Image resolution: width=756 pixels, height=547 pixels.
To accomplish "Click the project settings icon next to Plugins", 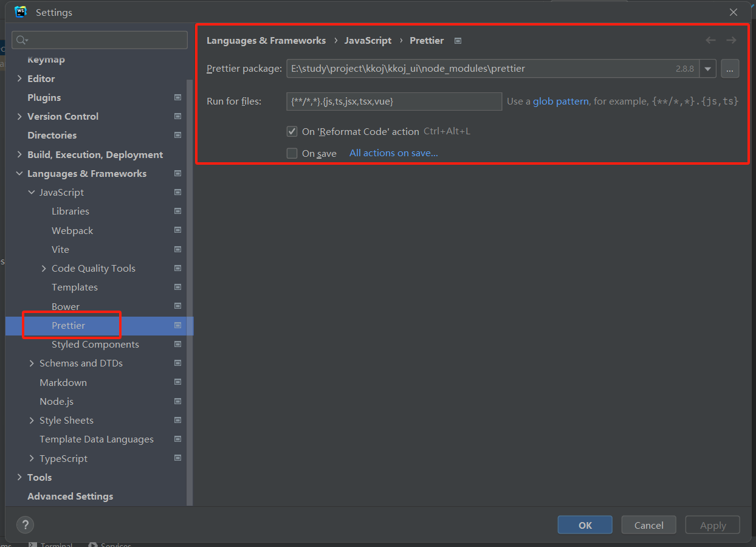I will 177,97.
